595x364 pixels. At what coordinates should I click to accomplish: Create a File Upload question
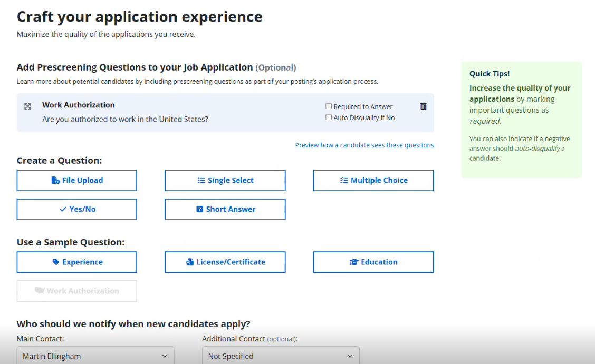pyautogui.click(x=76, y=180)
